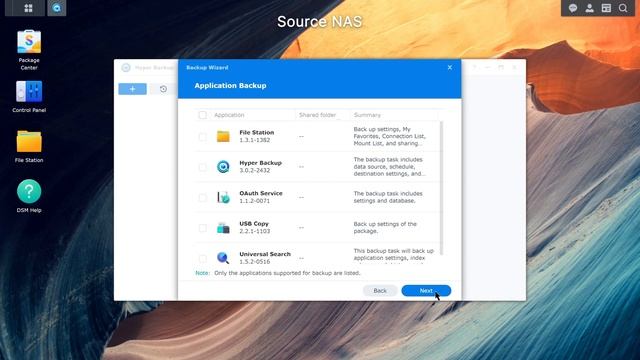The width and height of the screenshot is (640, 360).
Task: Select the USB Copy 2.2.1-1103 text
Action: click(254, 227)
